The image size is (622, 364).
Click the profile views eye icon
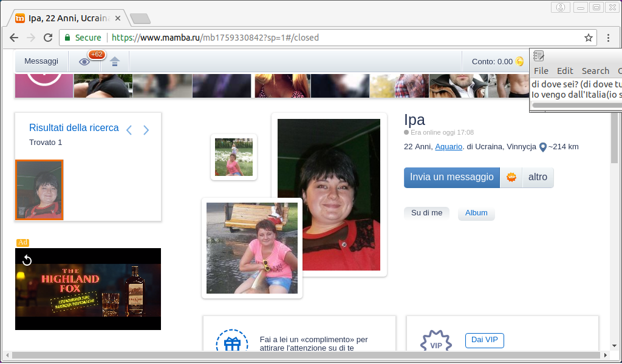point(84,61)
